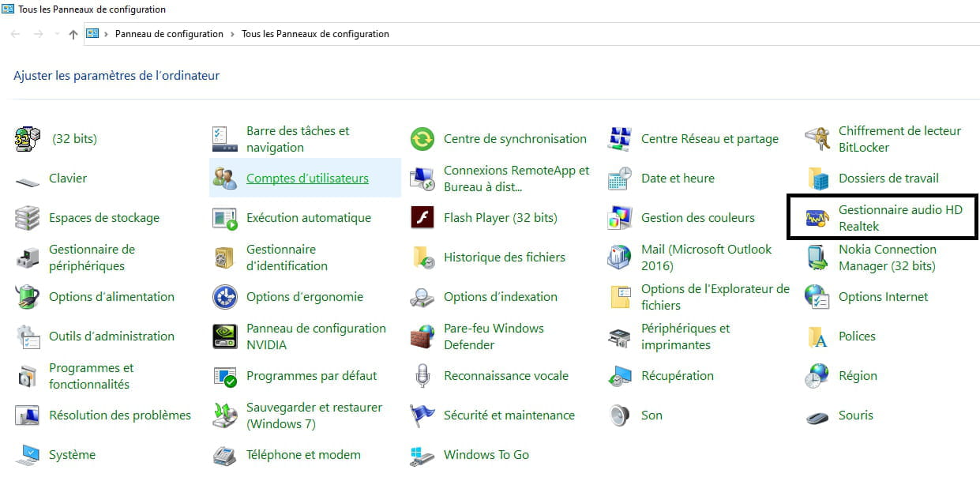Open the Options Internet link
This screenshot has height=485, width=980.
(884, 297)
